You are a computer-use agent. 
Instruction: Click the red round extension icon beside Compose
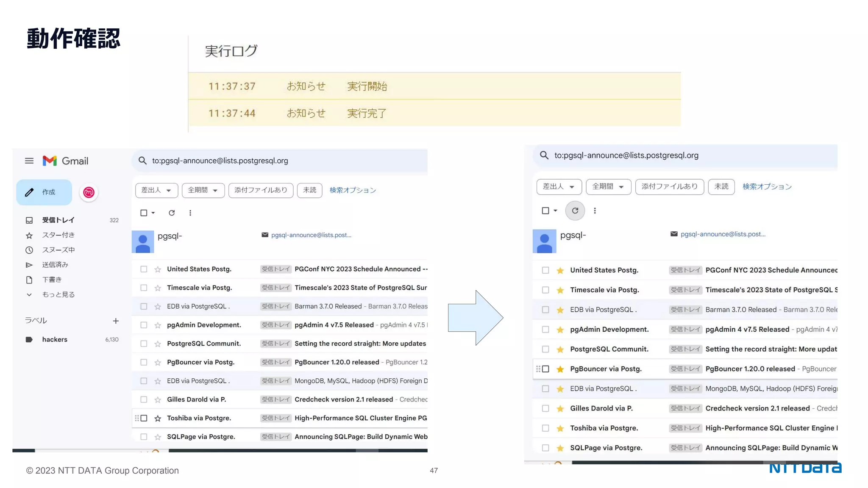[89, 192]
